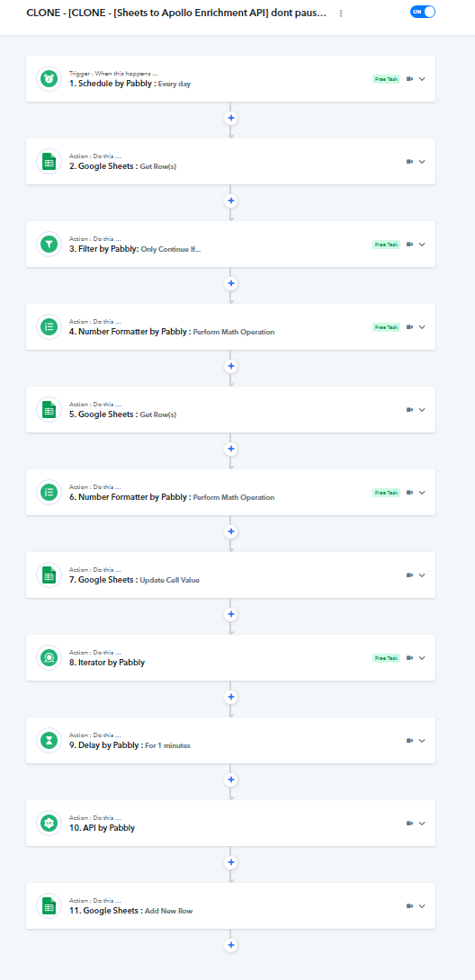Click the video camera icon on step 7
The image size is (475, 980).
pyautogui.click(x=410, y=575)
